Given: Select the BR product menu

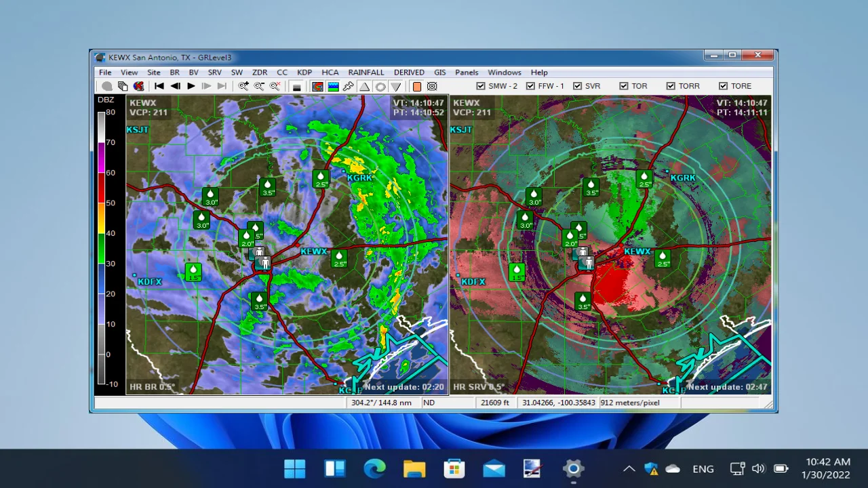Looking at the screenshot, I should 174,72.
